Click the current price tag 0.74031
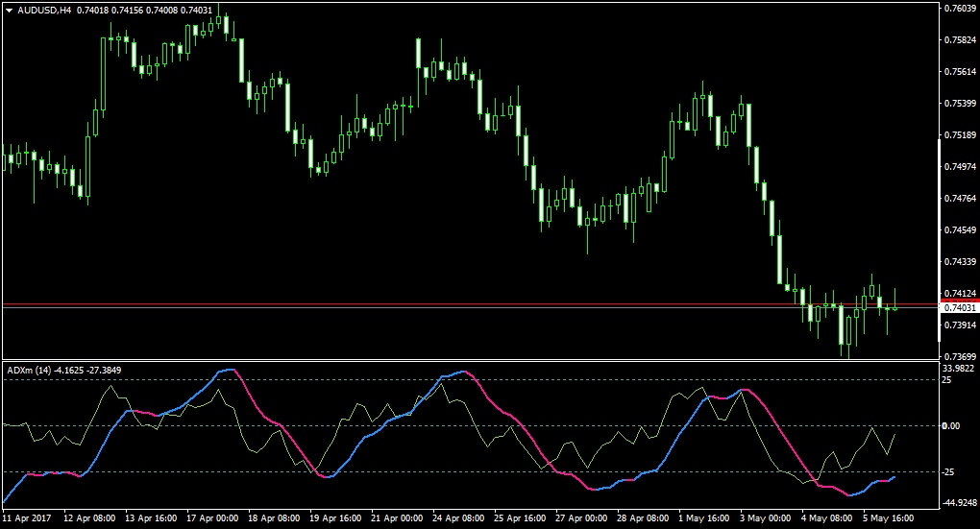 click(960, 308)
